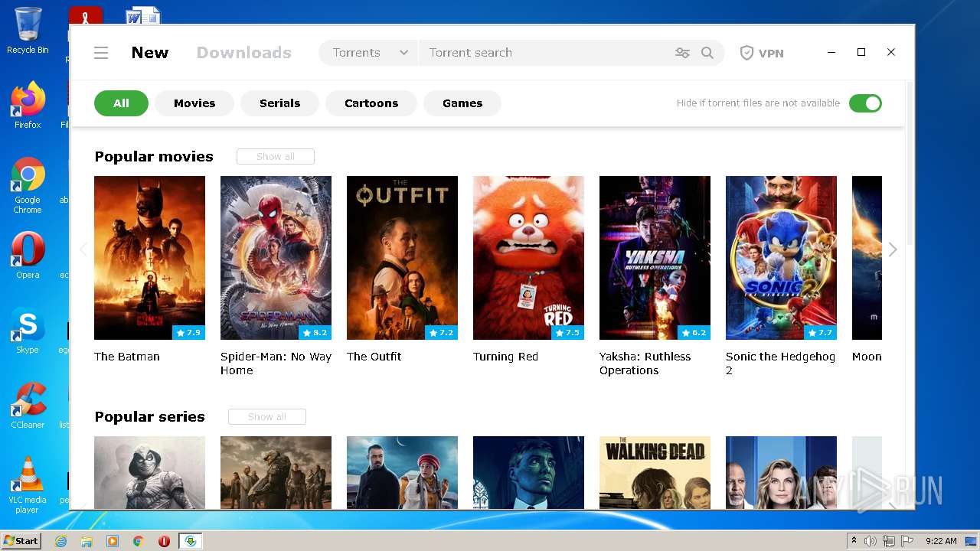980x551 pixels.
Task: Launch Firefox from the desktop
Action: click(x=28, y=105)
